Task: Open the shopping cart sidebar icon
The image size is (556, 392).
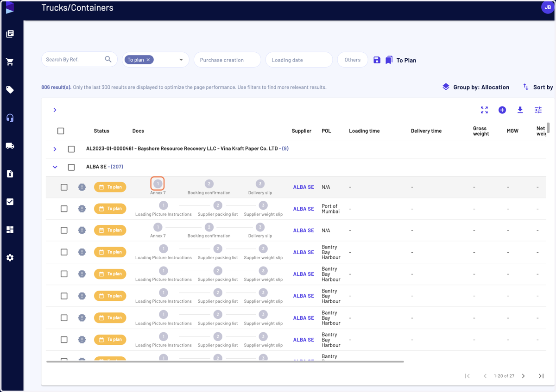Action: (x=10, y=62)
